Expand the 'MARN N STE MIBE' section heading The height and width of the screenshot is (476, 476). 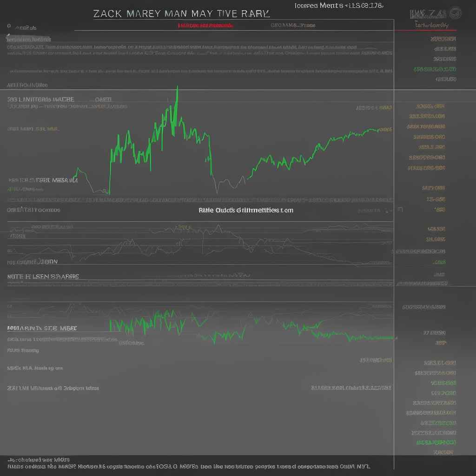(42, 328)
